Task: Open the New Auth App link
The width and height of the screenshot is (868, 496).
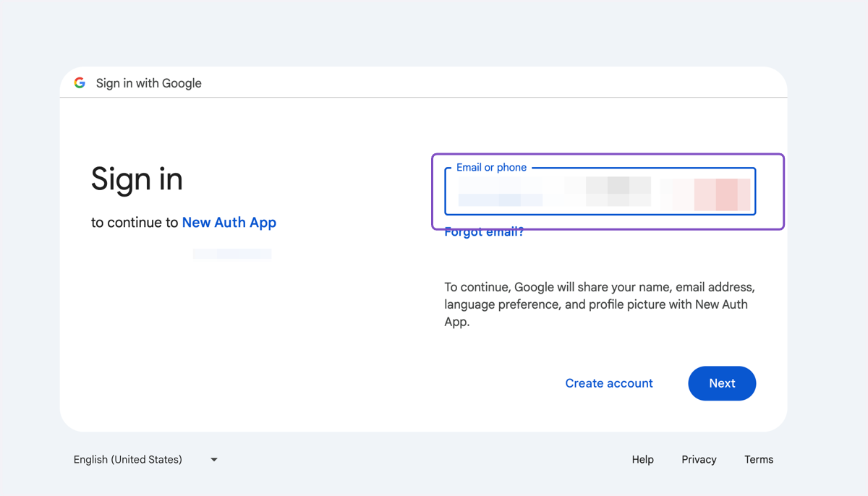Action: pyautogui.click(x=229, y=223)
